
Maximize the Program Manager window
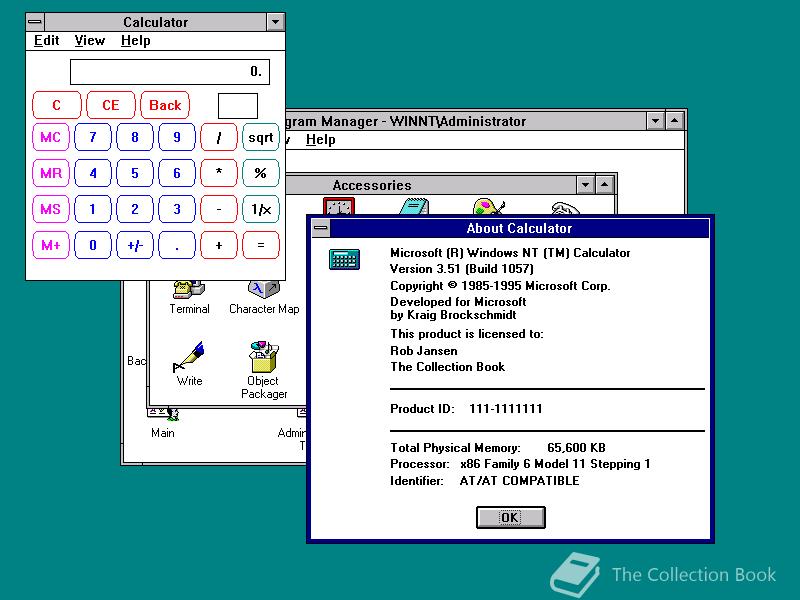pos(674,121)
